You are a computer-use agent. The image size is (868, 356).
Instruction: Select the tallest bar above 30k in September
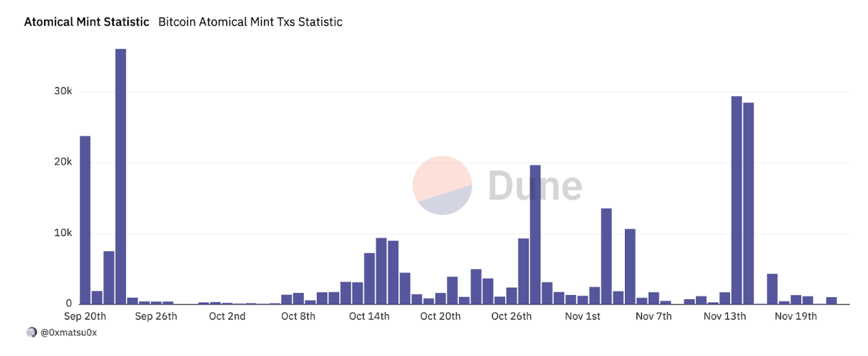(x=121, y=176)
